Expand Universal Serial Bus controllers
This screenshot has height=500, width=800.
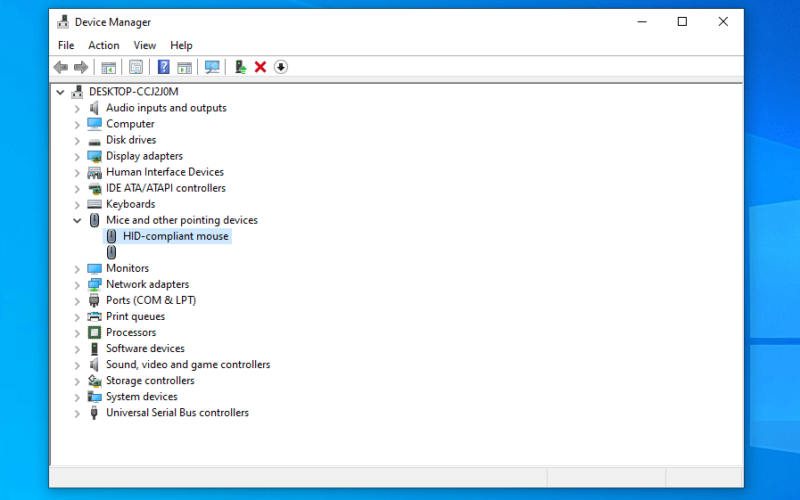click(77, 414)
